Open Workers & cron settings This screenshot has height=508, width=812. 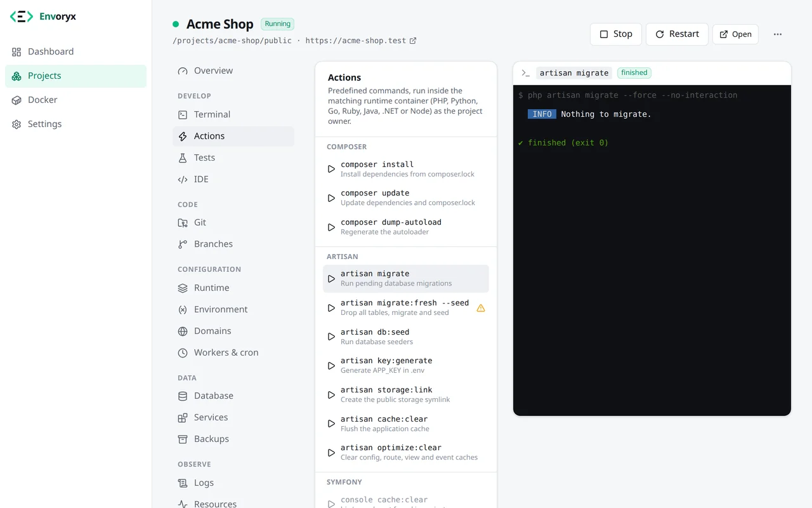(x=233, y=352)
